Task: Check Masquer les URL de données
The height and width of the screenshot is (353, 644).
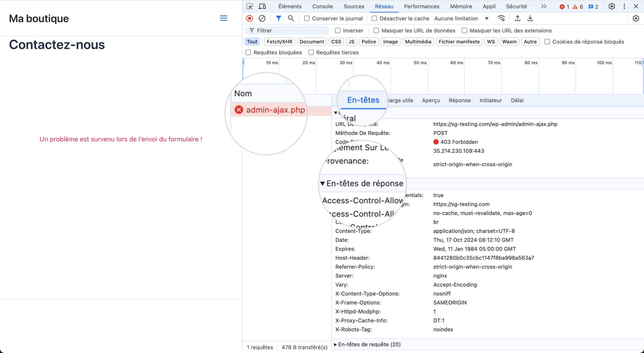Action: [x=376, y=31]
